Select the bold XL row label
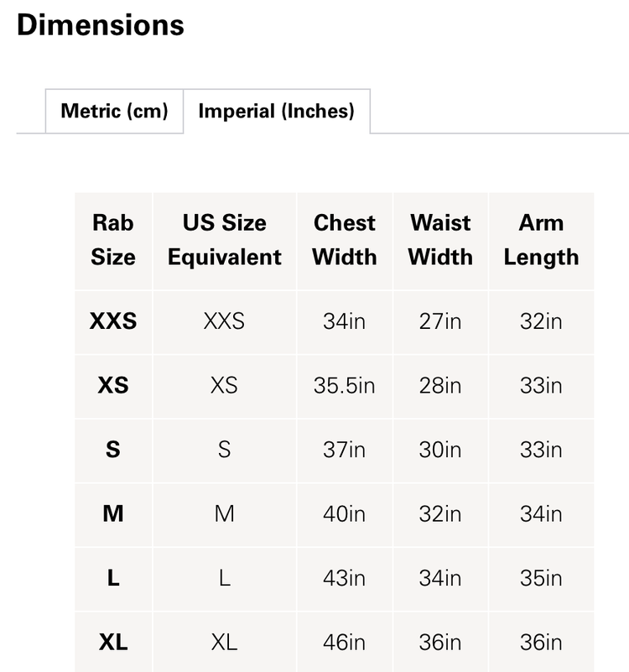This screenshot has width=629, height=672. click(x=113, y=643)
